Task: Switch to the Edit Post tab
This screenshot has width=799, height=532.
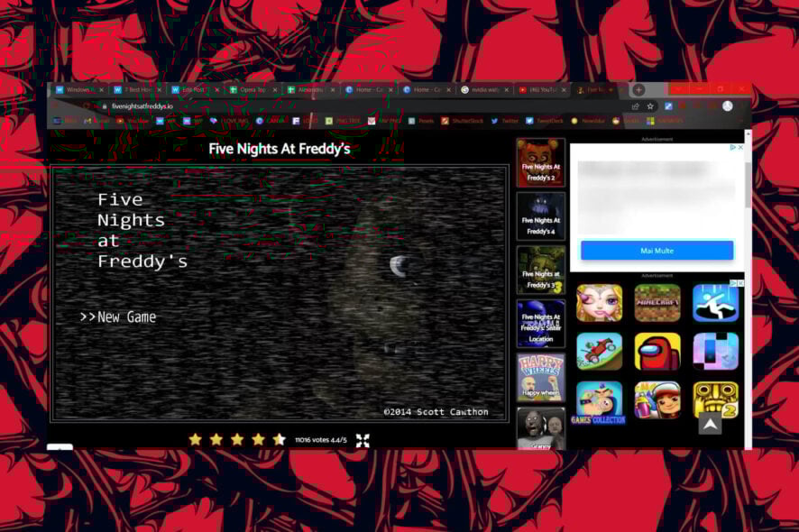Action: coord(195,89)
